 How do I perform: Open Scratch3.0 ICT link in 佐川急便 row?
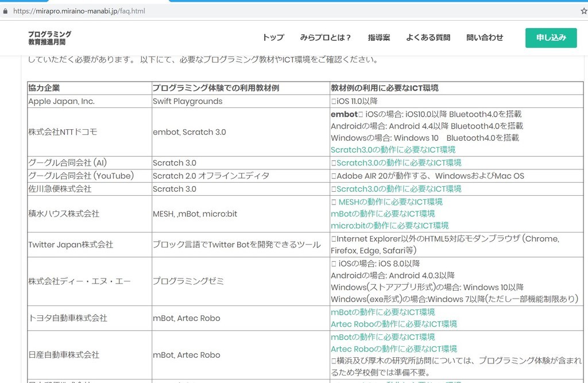399,189
